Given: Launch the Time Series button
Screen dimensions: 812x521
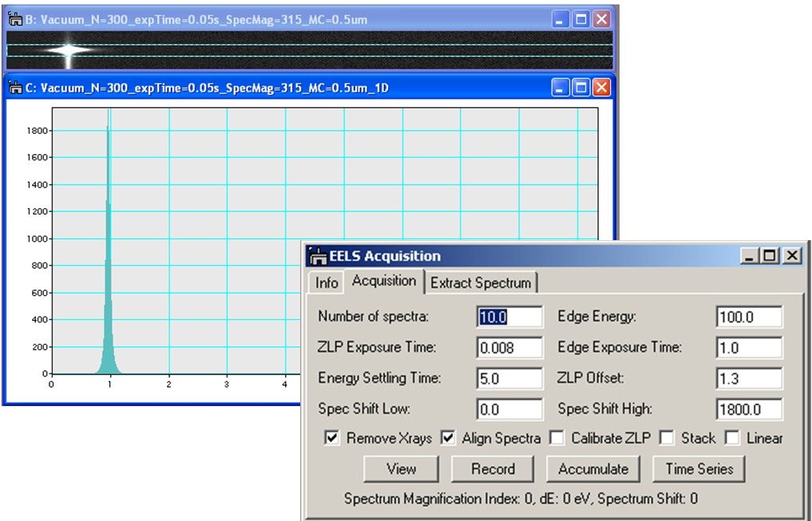Looking at the screenshot, I should pos(699,469).
